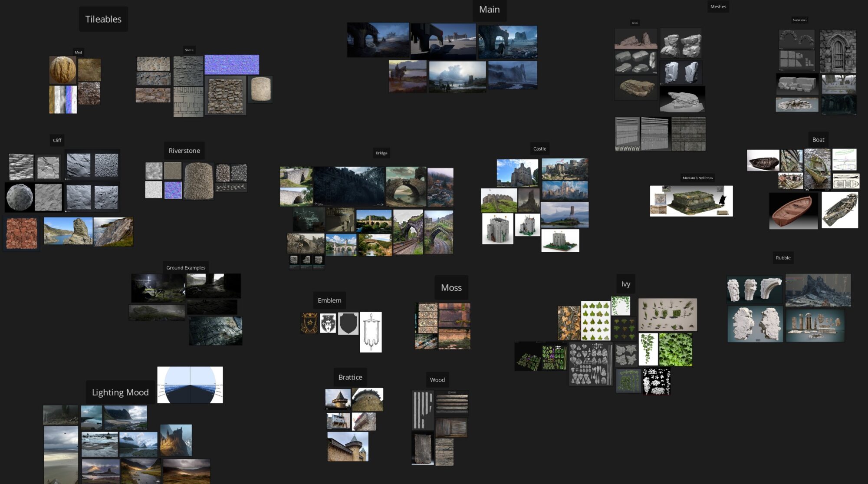This screenshot has height=484, width=868.
Task: Click the Tileables group label
Action: 103,19
